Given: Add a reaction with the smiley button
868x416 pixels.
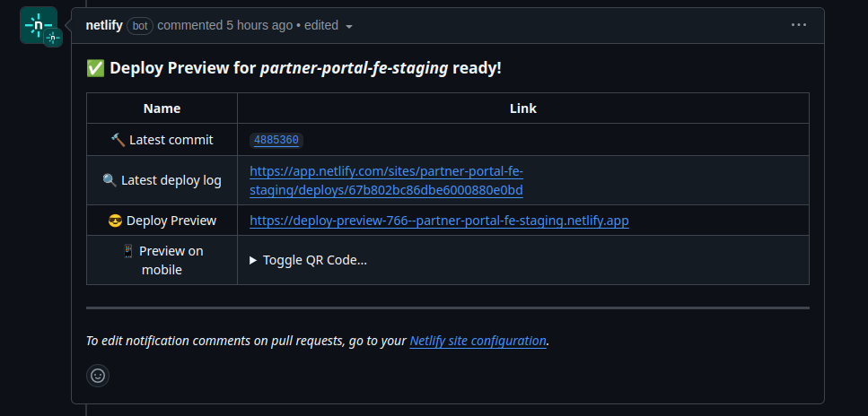Looking at the screenshot, I should 98,376.
